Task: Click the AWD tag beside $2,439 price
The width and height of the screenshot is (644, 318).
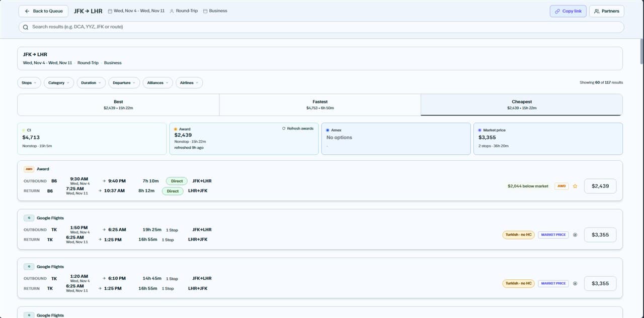Action: click(x=561, y=186)
